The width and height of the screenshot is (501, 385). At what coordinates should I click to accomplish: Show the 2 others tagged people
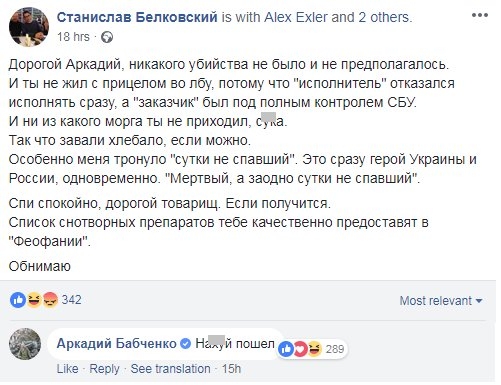384,17
